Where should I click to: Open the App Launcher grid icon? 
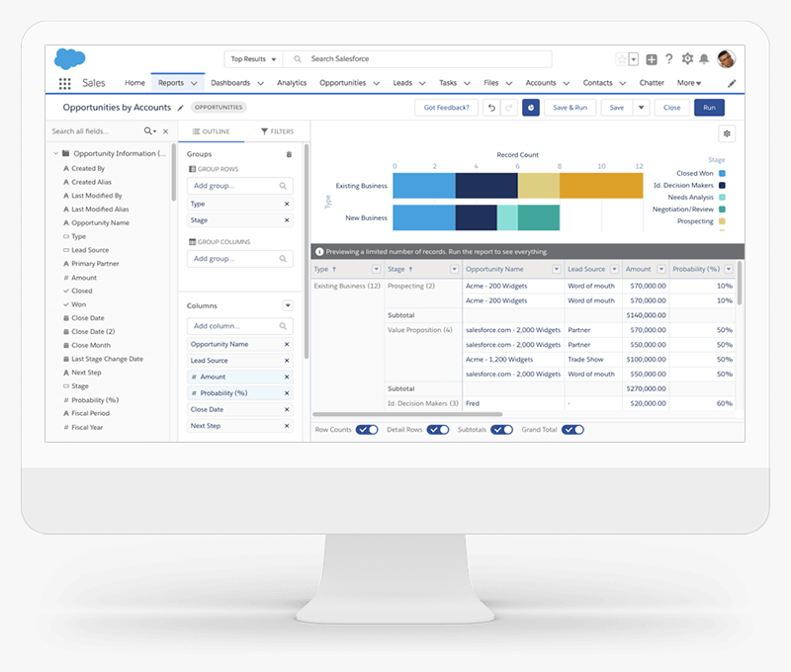coord(64,84)
